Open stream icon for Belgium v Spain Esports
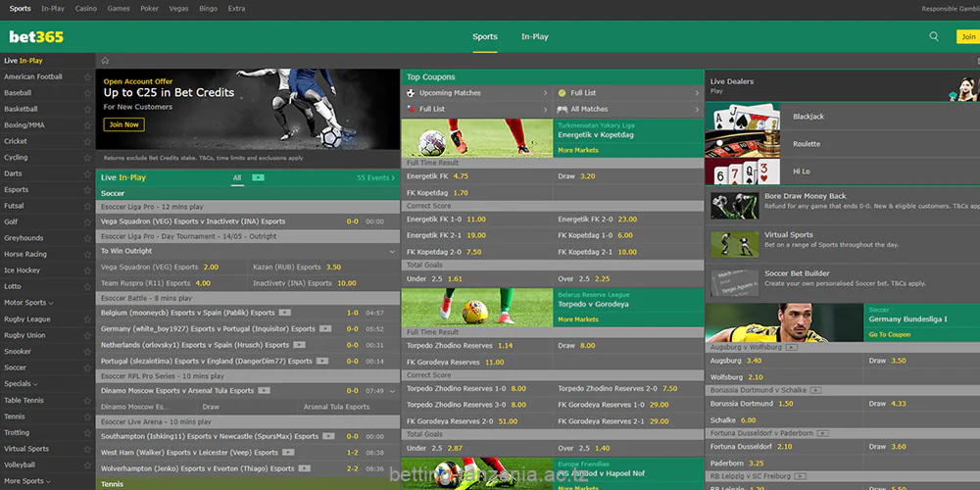 pos(285,313)
